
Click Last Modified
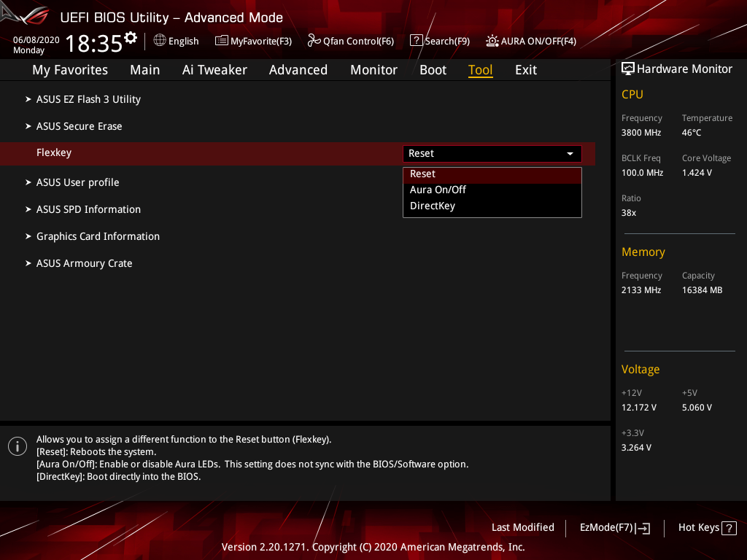(522, 528)
